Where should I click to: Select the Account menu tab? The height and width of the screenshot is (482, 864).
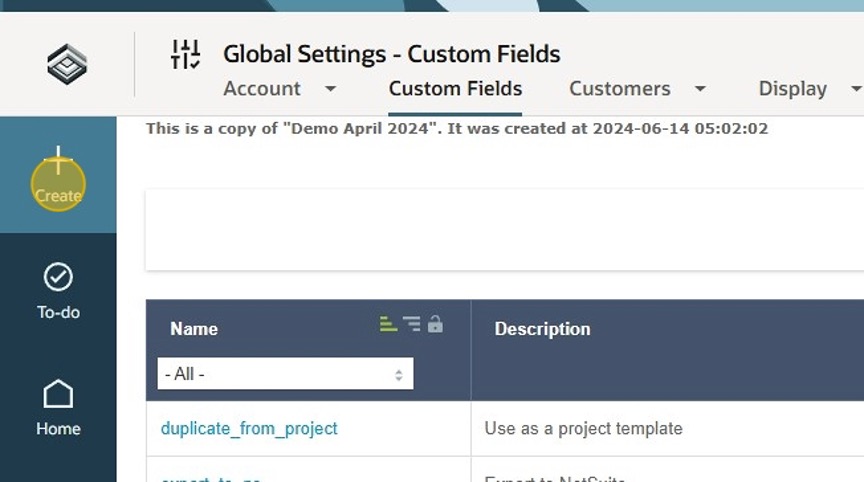click(262, 89)
